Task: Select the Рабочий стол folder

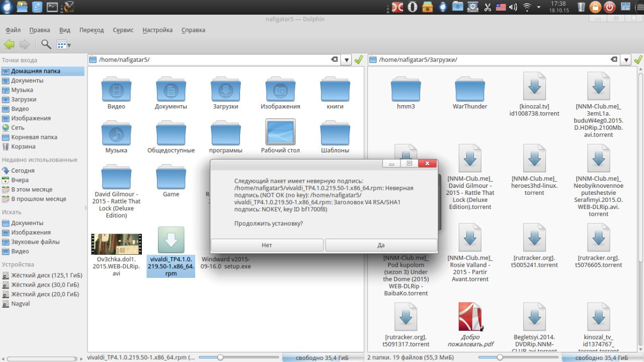Action: point(280,132)
